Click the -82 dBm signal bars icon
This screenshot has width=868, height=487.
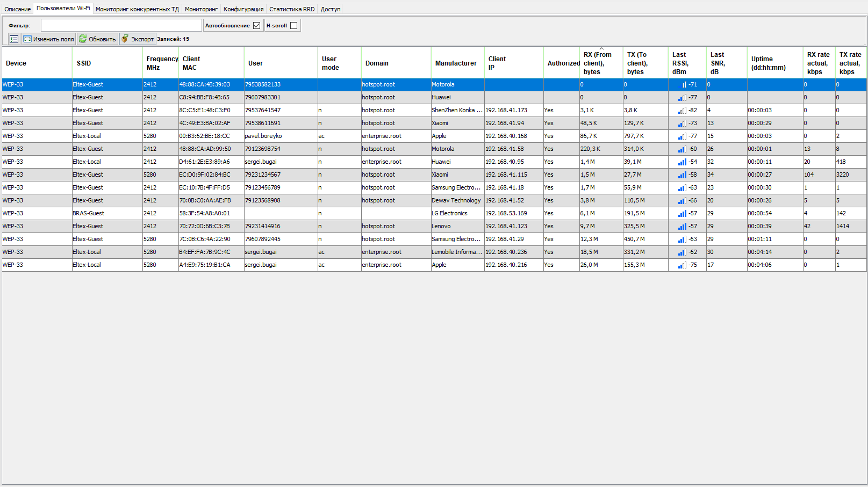coord(682,111)
